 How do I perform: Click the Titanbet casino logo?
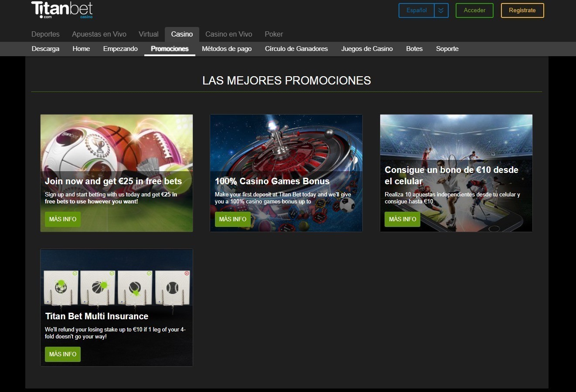tap(62, 10)
